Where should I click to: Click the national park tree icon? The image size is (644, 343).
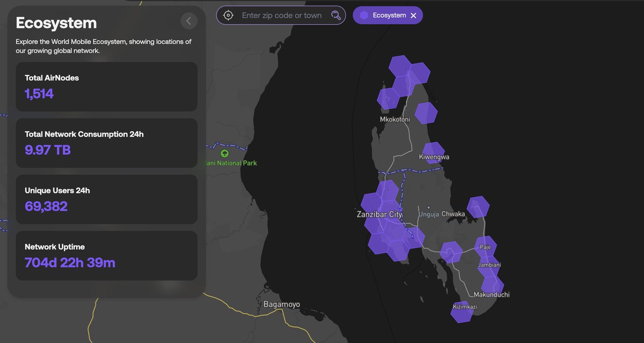[x=224, y=153]
